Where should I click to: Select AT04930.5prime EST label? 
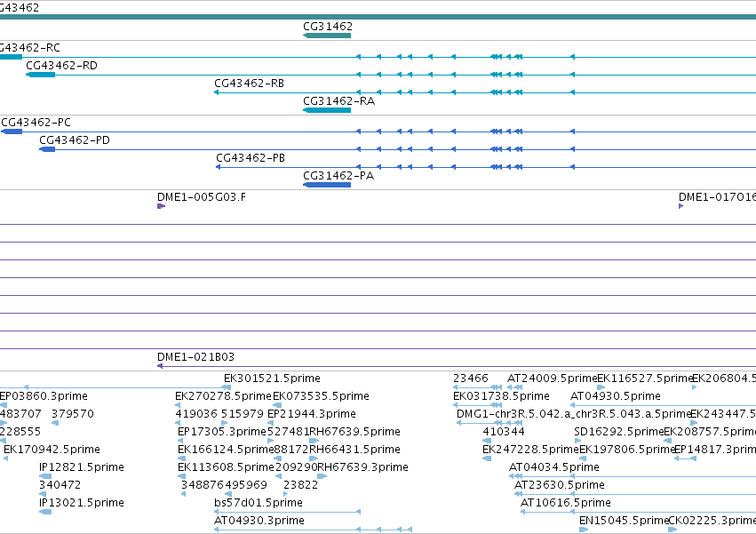(616, 396)
